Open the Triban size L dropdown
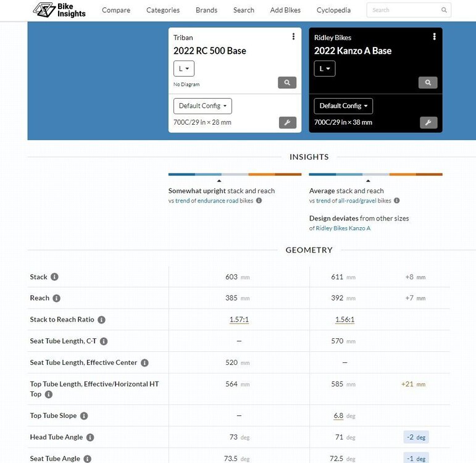476x463 pixels. (184, 69)
